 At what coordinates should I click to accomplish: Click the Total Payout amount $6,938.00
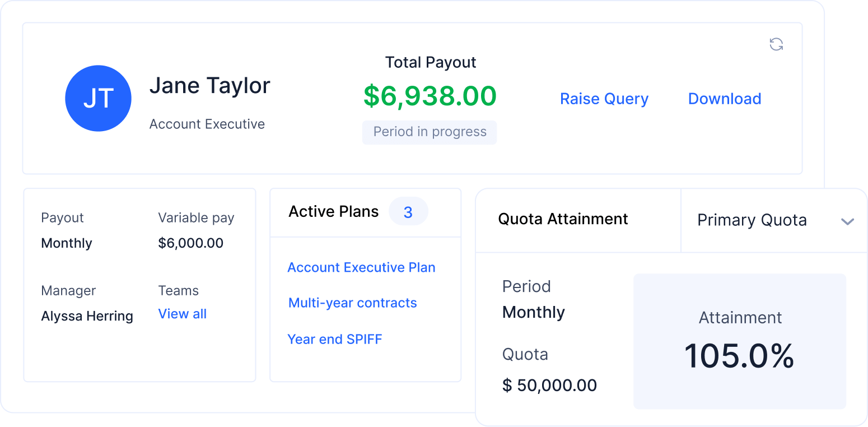coord(430,96)
